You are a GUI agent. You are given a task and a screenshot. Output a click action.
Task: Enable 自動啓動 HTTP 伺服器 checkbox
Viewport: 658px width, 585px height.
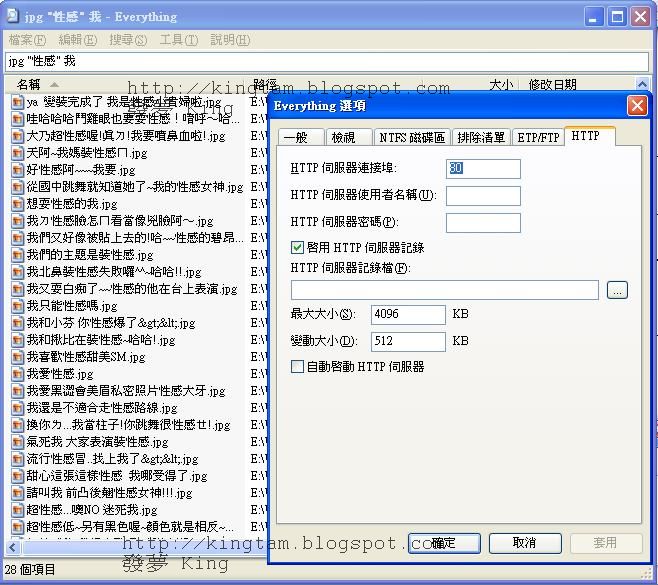coord(297,366)
